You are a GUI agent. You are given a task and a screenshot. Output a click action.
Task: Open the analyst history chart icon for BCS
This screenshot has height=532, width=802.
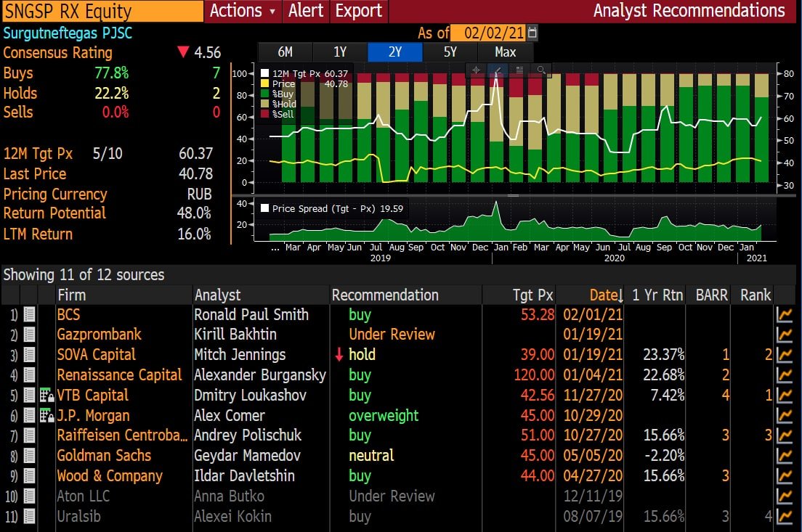[x=784, y=314]
